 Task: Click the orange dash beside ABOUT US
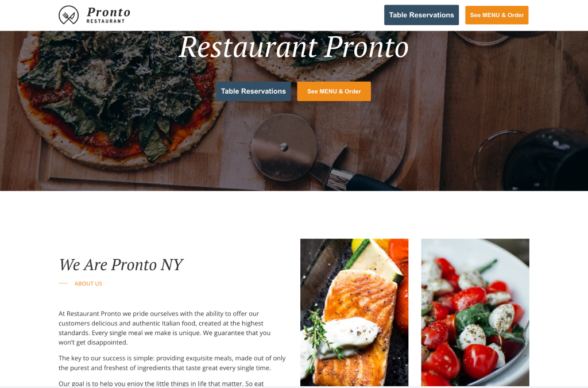[x=63, y=283]
